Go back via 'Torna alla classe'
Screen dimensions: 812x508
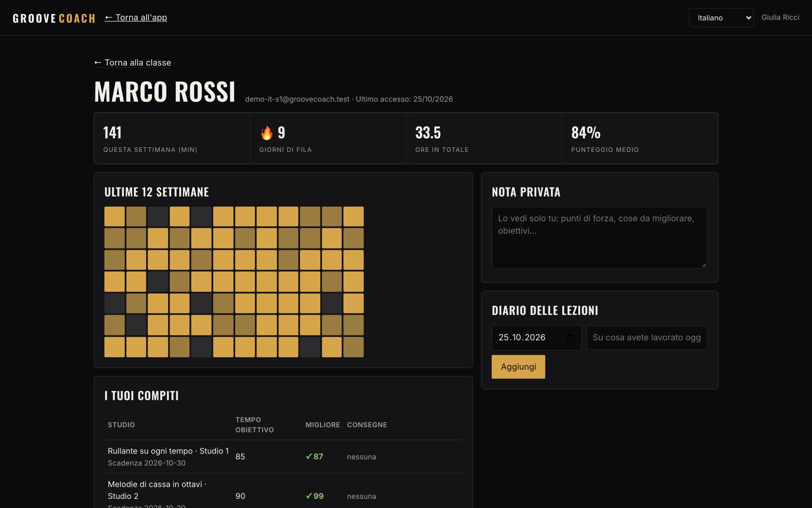pos(132,62)
